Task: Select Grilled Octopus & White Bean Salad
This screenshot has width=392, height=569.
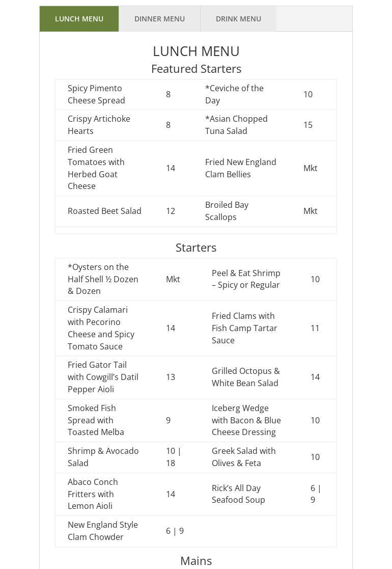Action: 245,377
